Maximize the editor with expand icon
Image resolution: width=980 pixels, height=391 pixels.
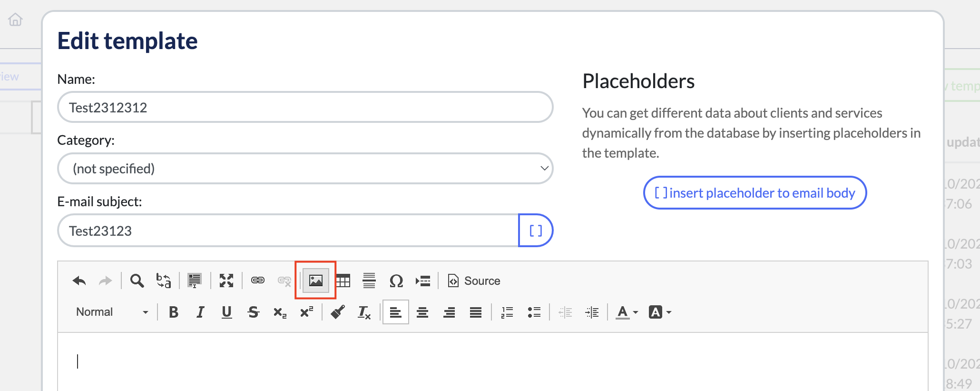click(x=226, y=281)
